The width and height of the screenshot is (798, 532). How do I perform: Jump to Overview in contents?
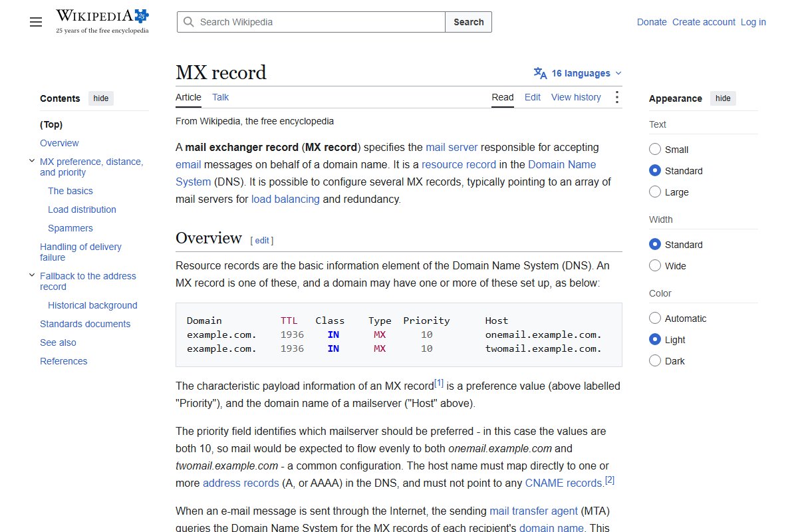click(59, 143)
